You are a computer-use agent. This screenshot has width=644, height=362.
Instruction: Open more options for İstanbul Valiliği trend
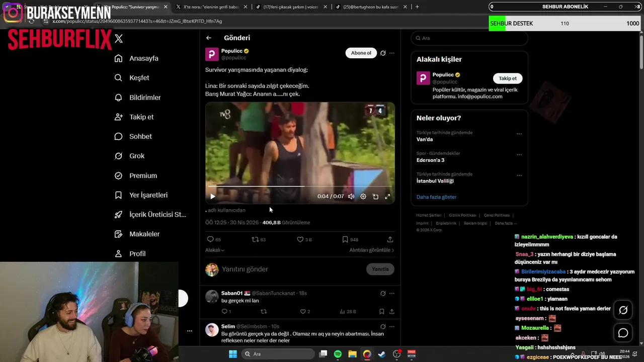pos(519,175)
